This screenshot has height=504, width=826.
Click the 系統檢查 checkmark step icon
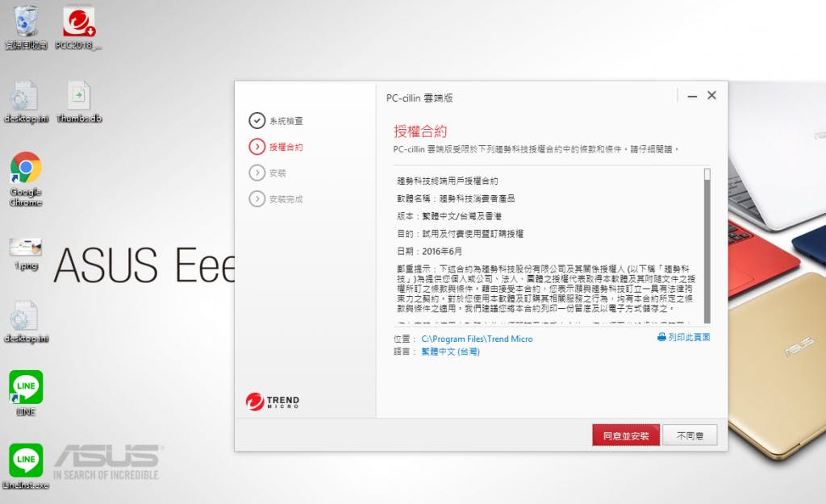coord(257,121)
